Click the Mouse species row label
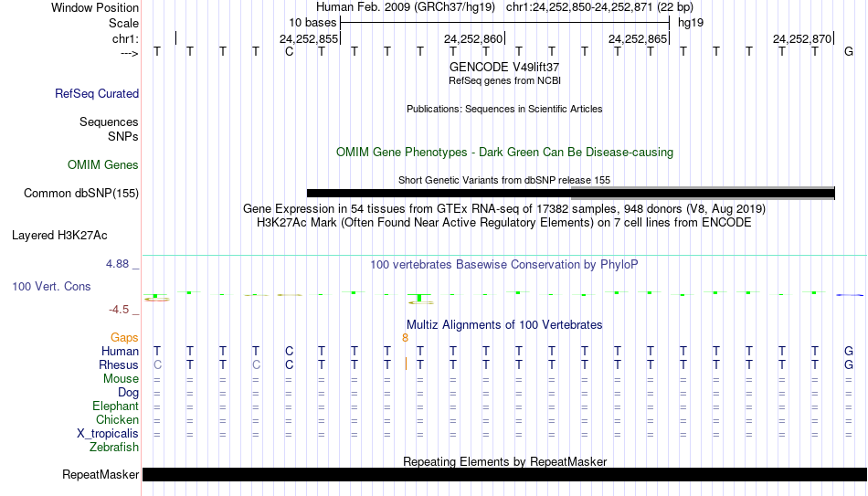This screenshot has width=868, height=496. (121, 379)
